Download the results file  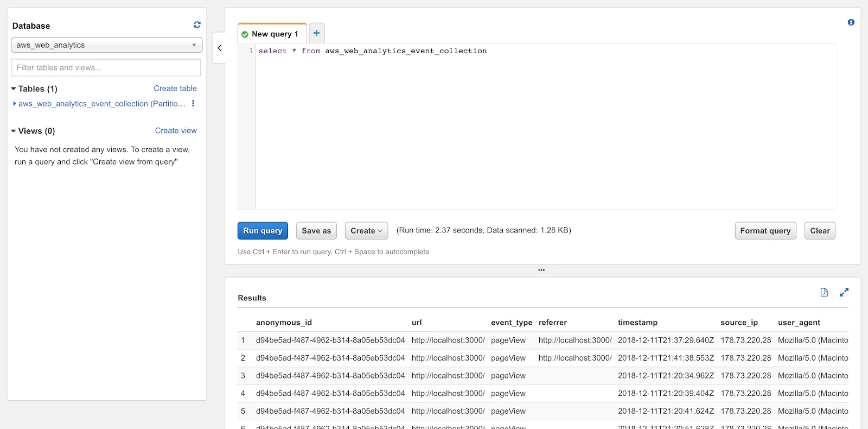pos(824,292)
